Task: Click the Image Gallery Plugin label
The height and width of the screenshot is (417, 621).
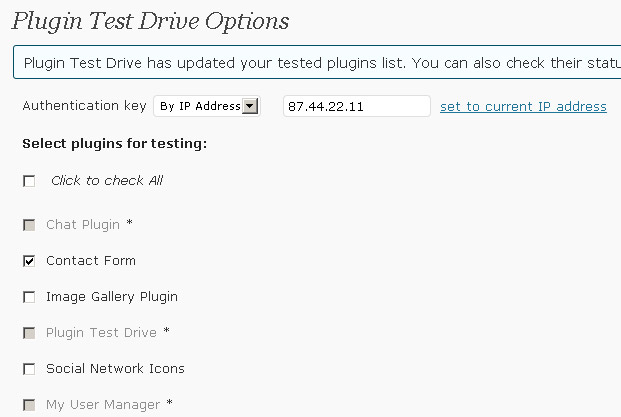Action: (x=112, y=297)
